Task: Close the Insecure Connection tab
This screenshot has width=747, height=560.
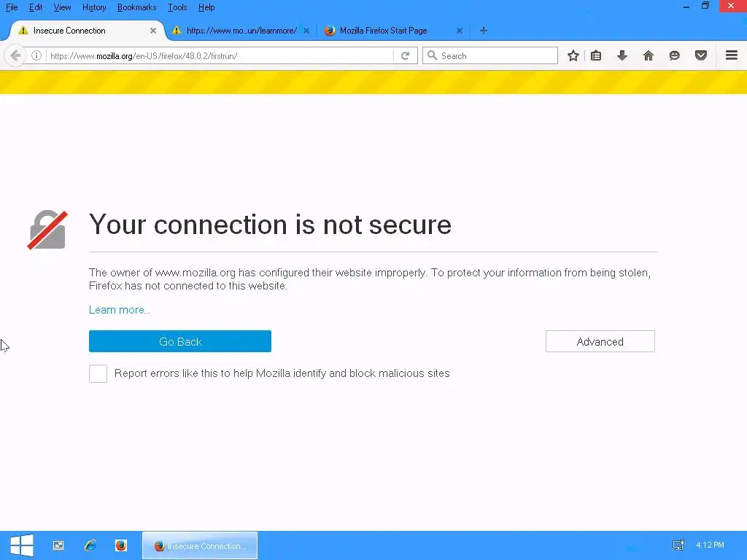Action: tap(153, 31)
